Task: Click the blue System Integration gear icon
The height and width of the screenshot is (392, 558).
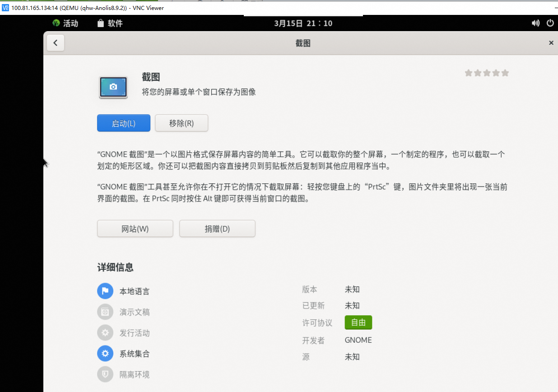Action: tap(105, 354)
